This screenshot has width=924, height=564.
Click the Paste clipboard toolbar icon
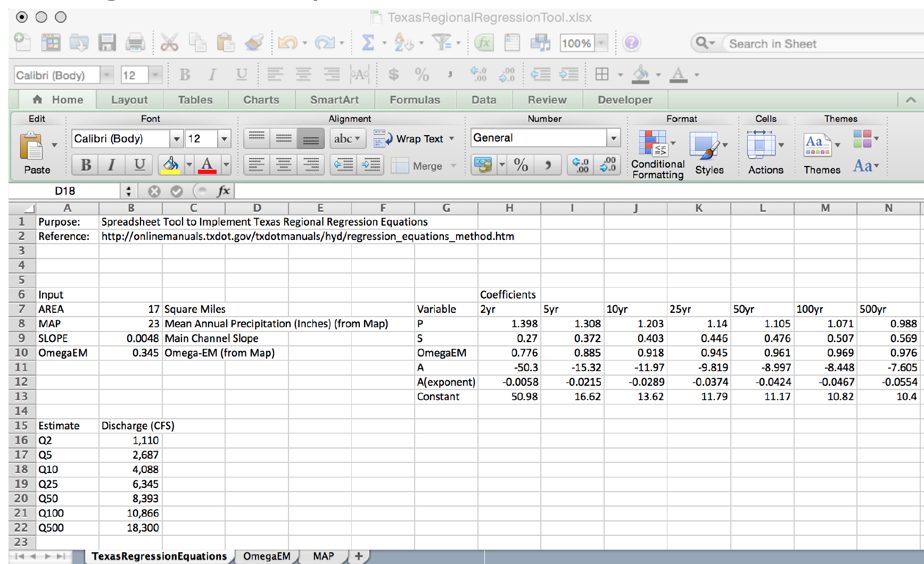[225, 43]
